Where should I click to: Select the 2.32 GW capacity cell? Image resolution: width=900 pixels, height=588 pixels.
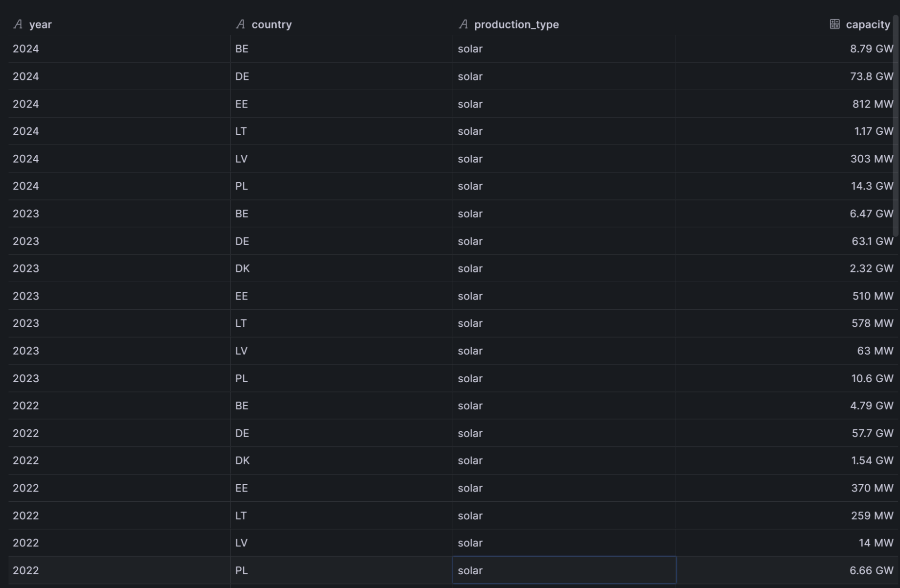pos(871,269)
